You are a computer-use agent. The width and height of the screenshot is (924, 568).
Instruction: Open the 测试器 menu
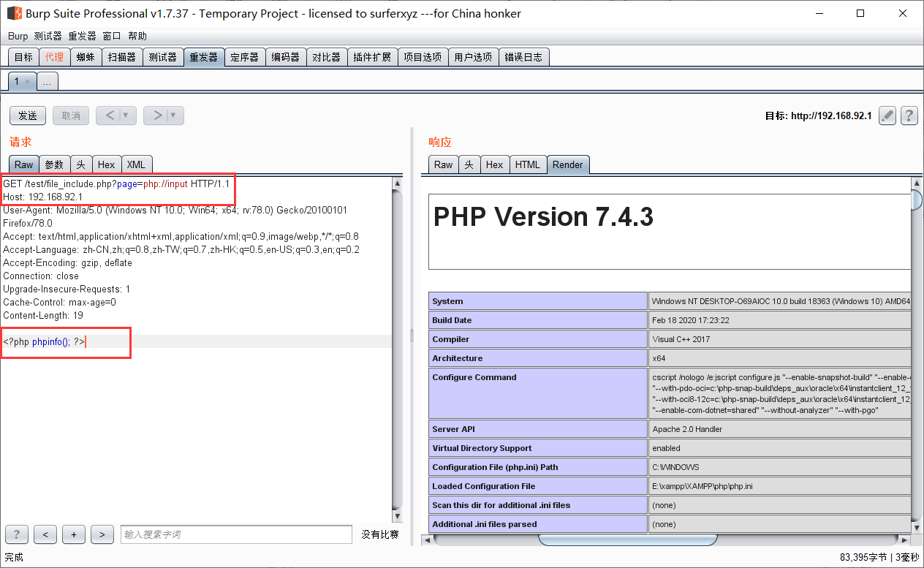point(48,36)
